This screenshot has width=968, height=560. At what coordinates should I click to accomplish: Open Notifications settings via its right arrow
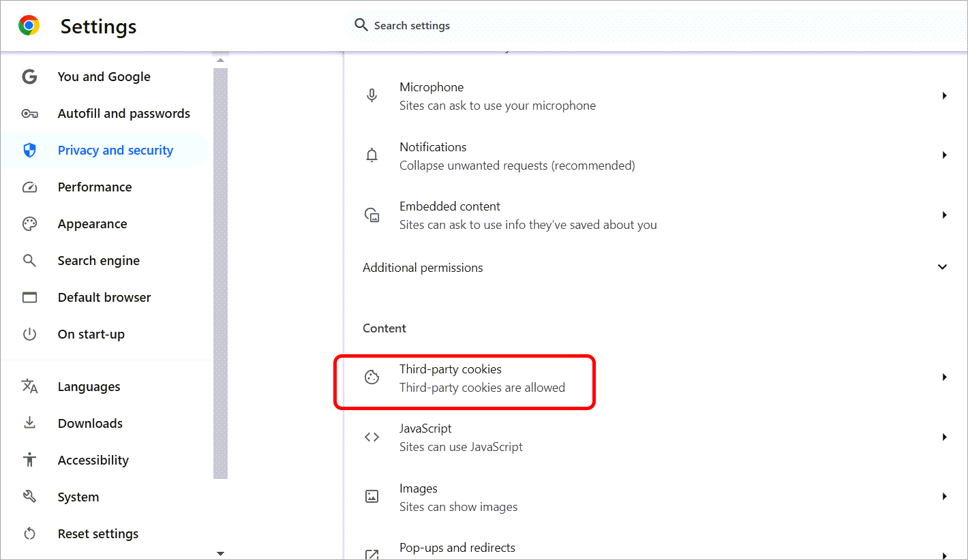point(944,155)
